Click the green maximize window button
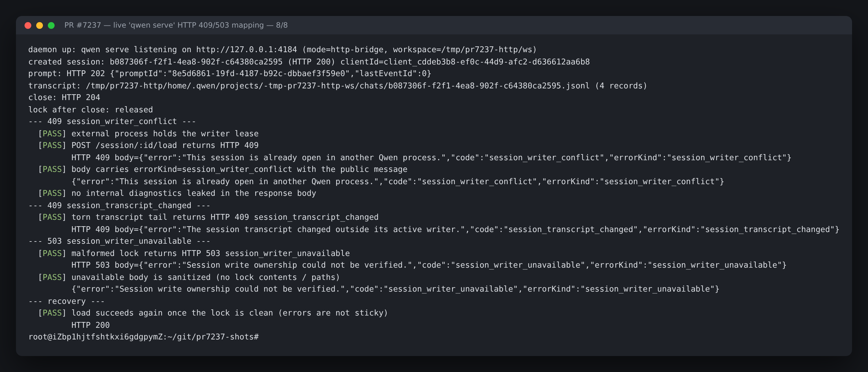Screen dimensions: 868x372 (x=51, y=25)
